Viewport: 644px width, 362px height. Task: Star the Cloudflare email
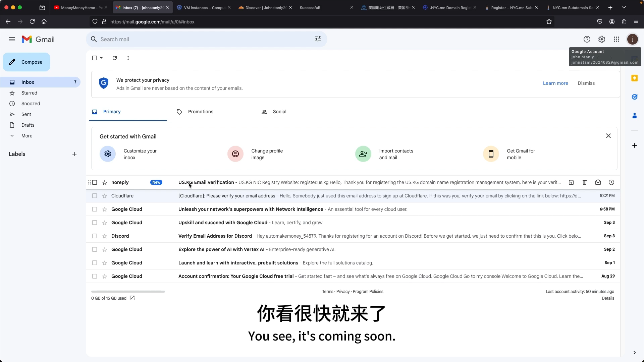coord(105,196)
